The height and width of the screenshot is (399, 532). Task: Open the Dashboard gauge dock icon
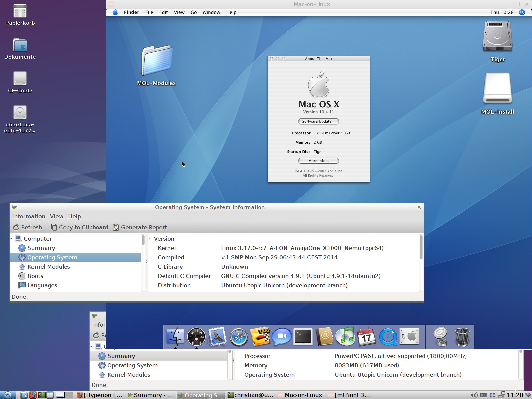coord(196,337)
